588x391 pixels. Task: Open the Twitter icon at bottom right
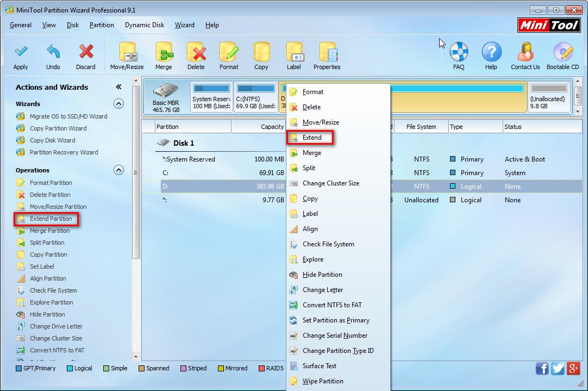point(558,369)
